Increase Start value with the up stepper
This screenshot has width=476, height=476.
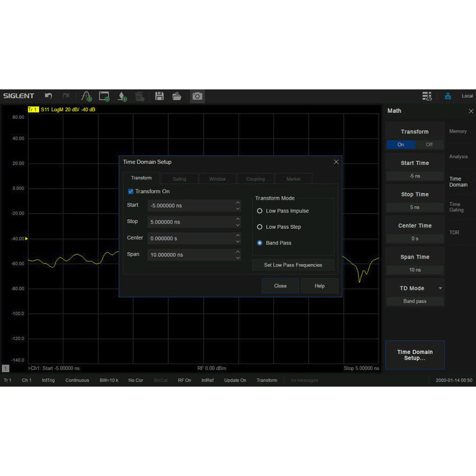tap(238, 203)
